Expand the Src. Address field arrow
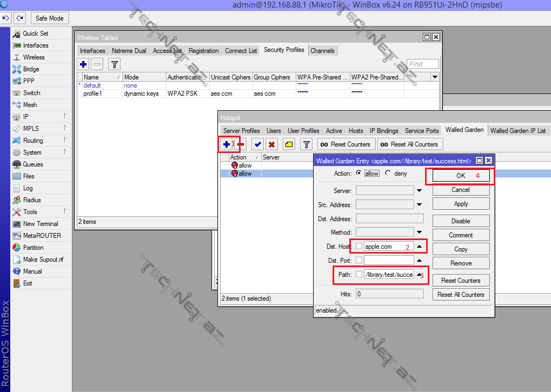 [419, 205]
